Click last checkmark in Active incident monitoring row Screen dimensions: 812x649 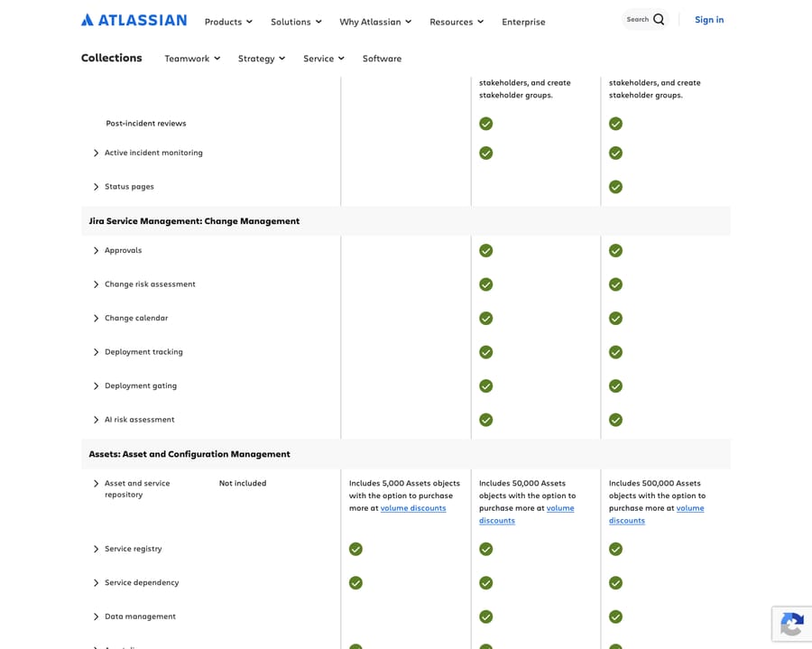coord(615,153)
